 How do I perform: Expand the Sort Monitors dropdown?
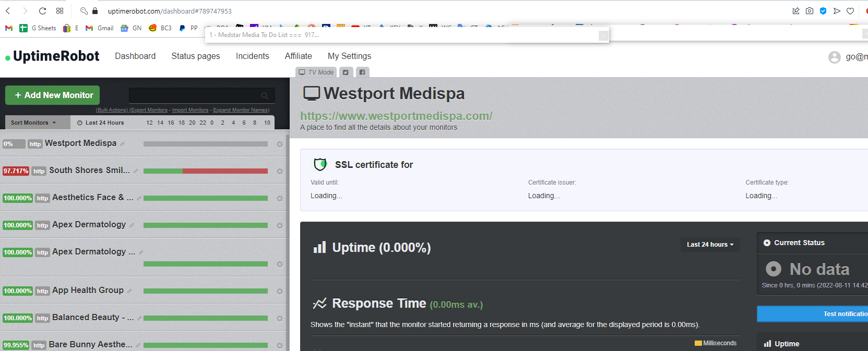tap(33, 123)
